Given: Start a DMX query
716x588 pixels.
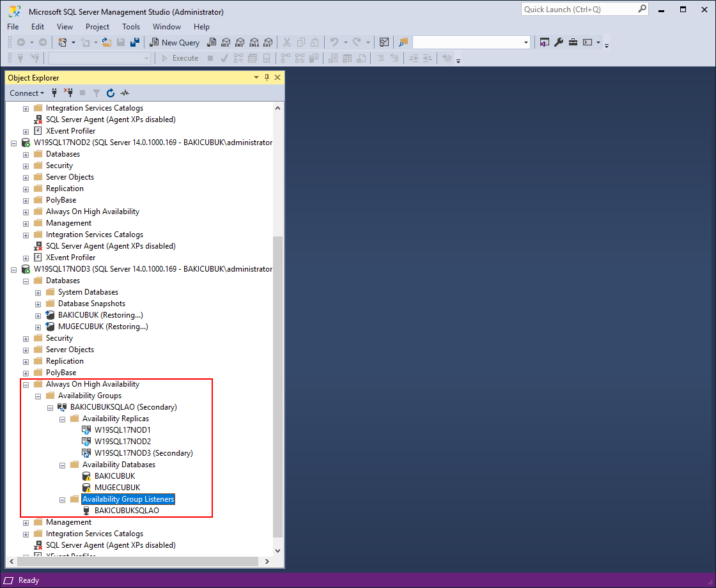Looking at the screenshot, I should (x=240, y=42).
